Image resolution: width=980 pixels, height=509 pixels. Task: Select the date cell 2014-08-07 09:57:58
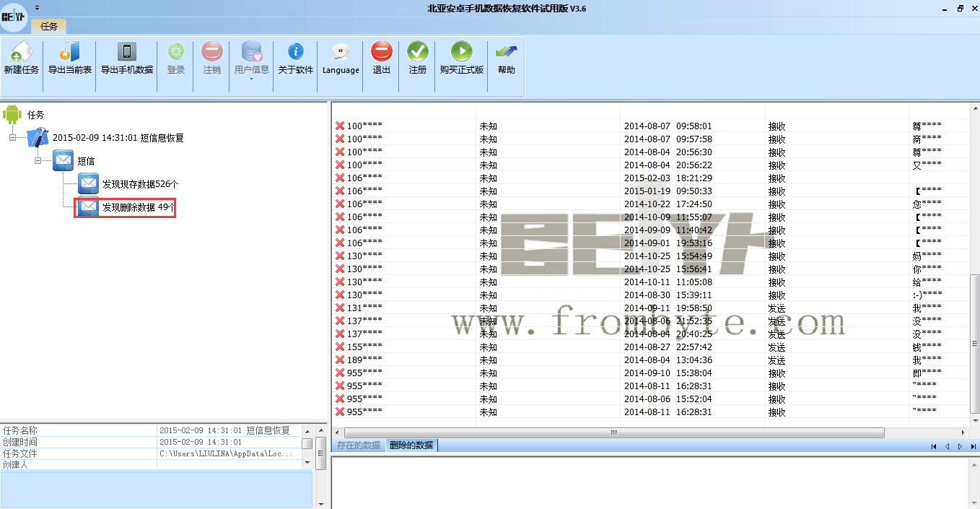click(x=668, y=139)
